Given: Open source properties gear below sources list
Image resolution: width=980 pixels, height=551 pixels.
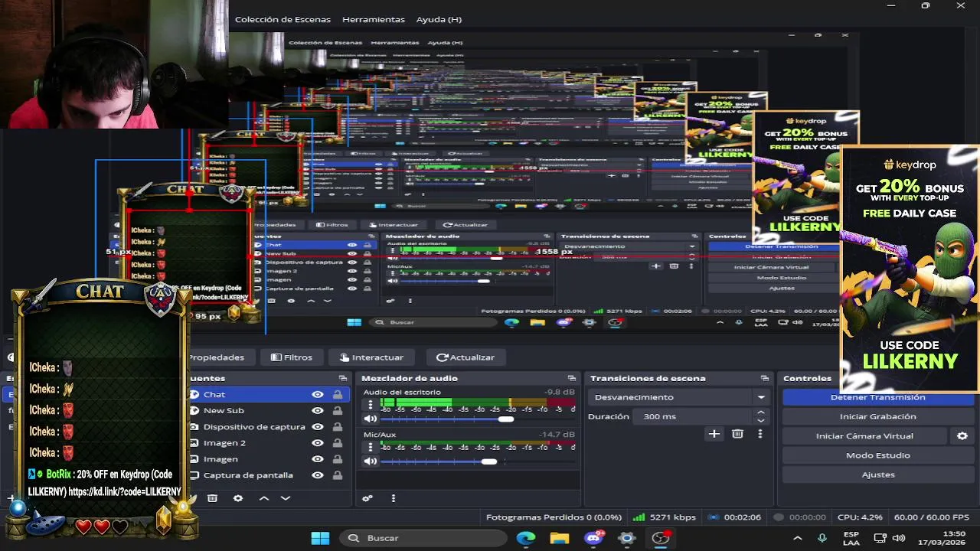Looking at the screenshot, I should coord(238,498).
